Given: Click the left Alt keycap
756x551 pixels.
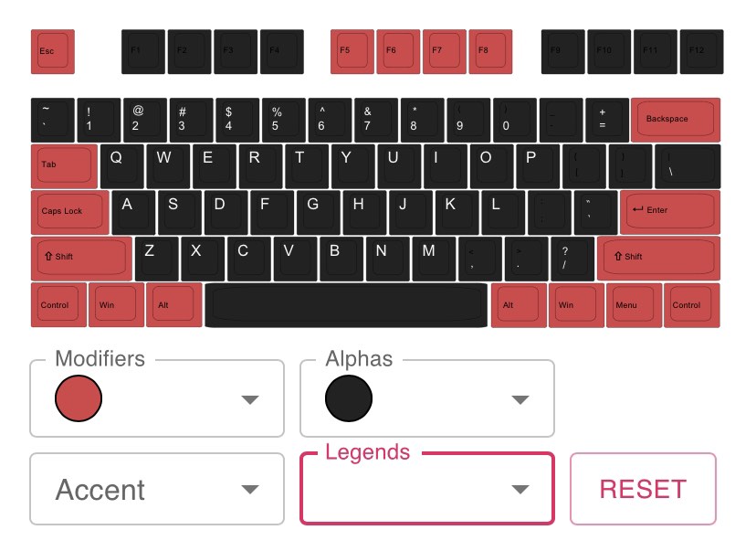Looking at the screenshot, I should point(173,304).
